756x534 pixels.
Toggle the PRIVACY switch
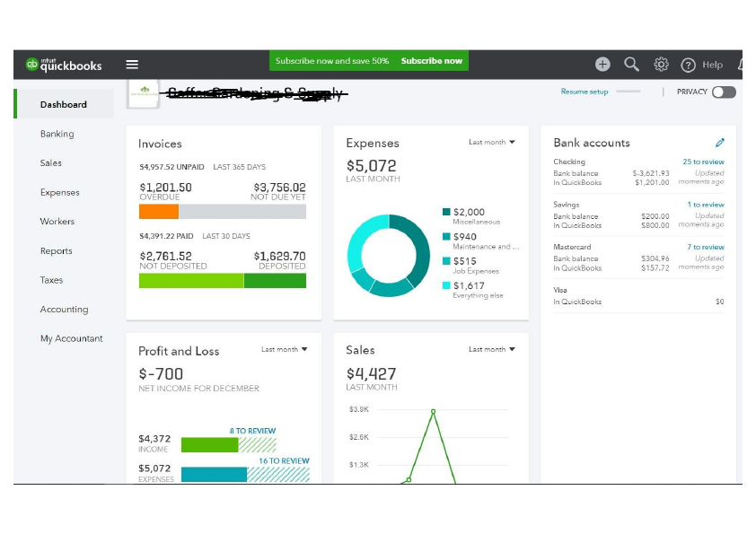[x=724, y=92]
